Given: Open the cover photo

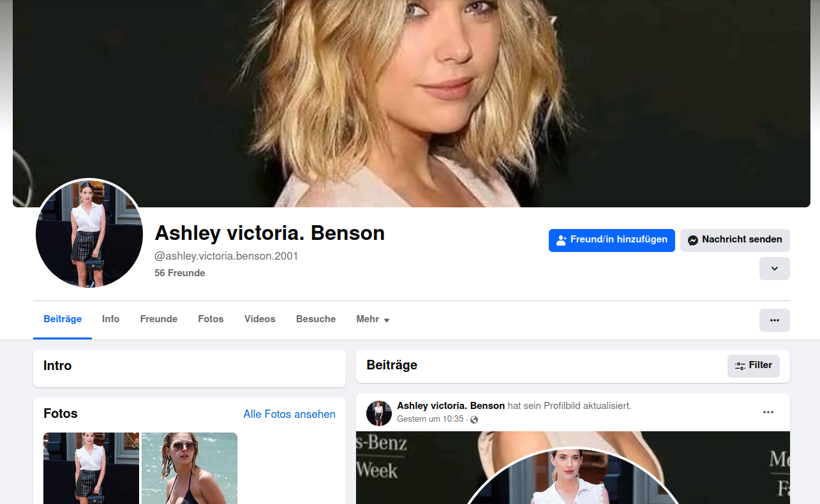Looking at the screenshot, I should pos(412,103).
